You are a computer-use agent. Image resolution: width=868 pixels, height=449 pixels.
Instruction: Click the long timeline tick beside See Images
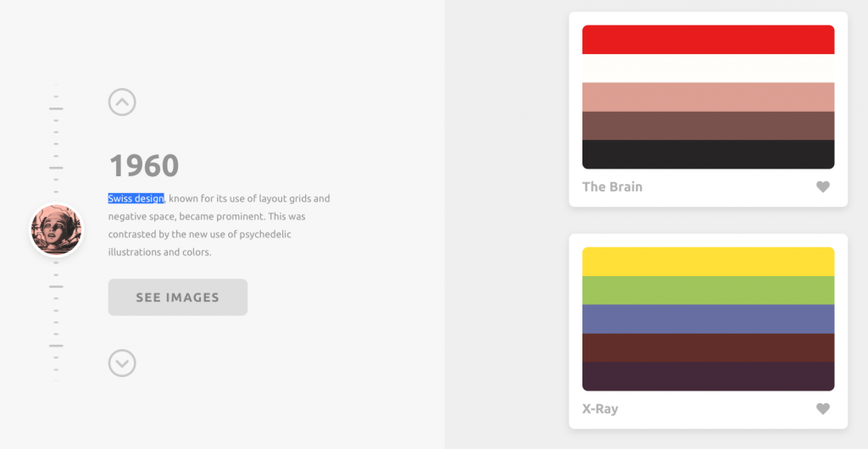click(x=56, y=286)
